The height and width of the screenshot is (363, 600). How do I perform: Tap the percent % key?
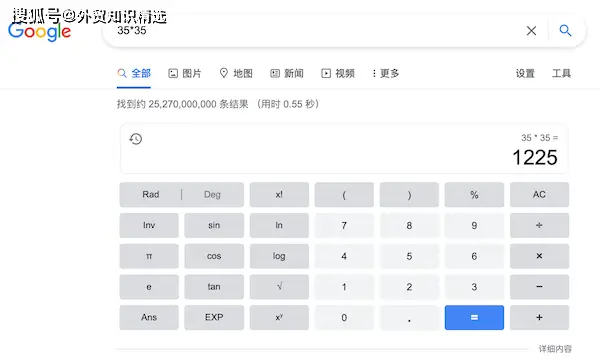(x=474, y=194)
